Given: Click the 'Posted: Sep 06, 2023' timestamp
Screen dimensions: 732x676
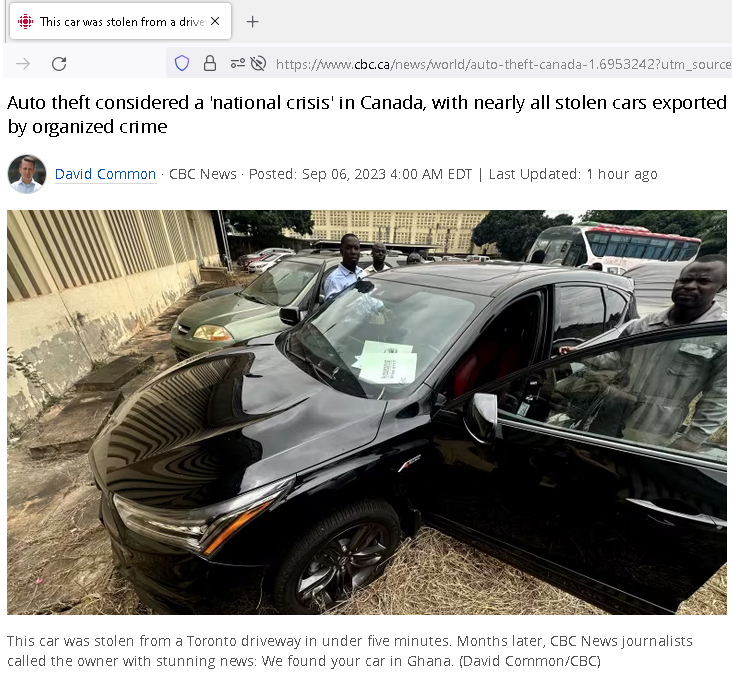Looking at the screenshot, I should 360,174.
